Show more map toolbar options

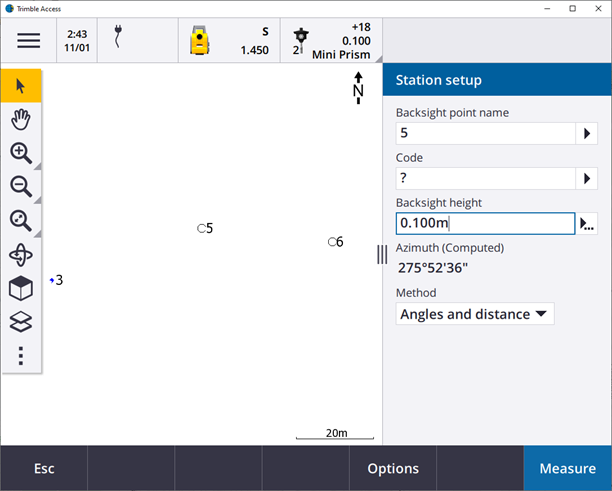click(21, 356)
